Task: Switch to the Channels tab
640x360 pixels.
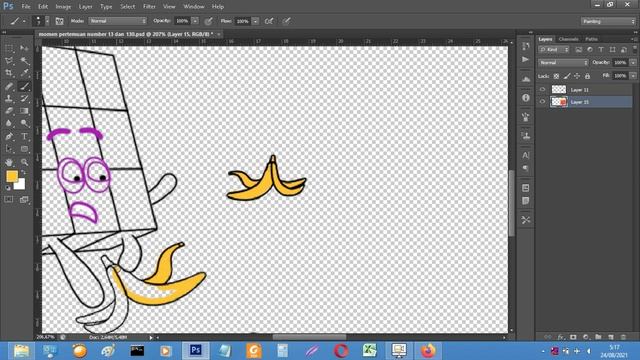Action: point(569,39)
